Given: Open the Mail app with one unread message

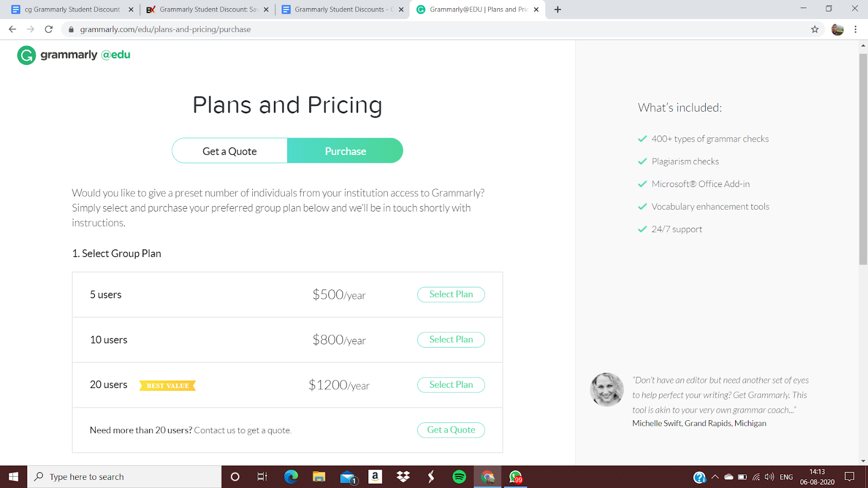Looking at the screenshot, I should point(347,477).
